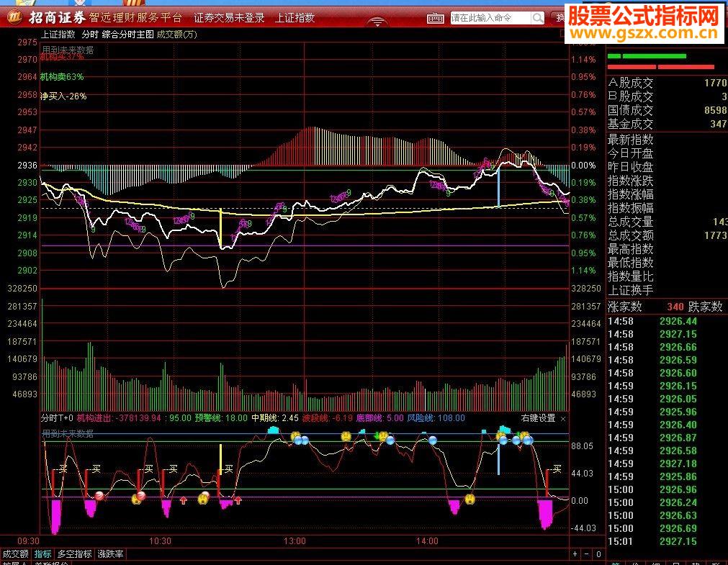Select the 指数振幅 row

coord(667,208)
